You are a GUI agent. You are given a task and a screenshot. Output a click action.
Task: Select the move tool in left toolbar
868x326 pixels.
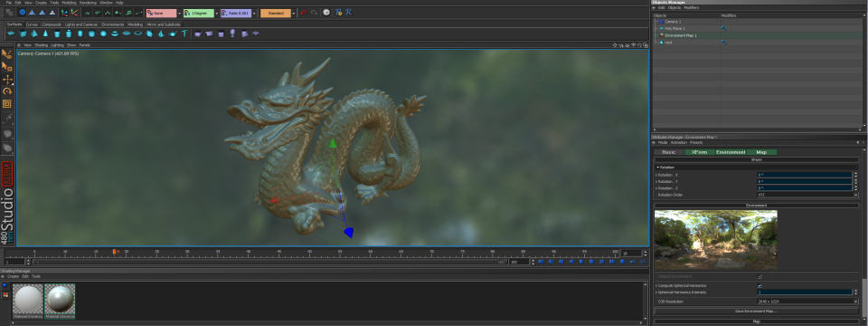[x=7, y=80]
